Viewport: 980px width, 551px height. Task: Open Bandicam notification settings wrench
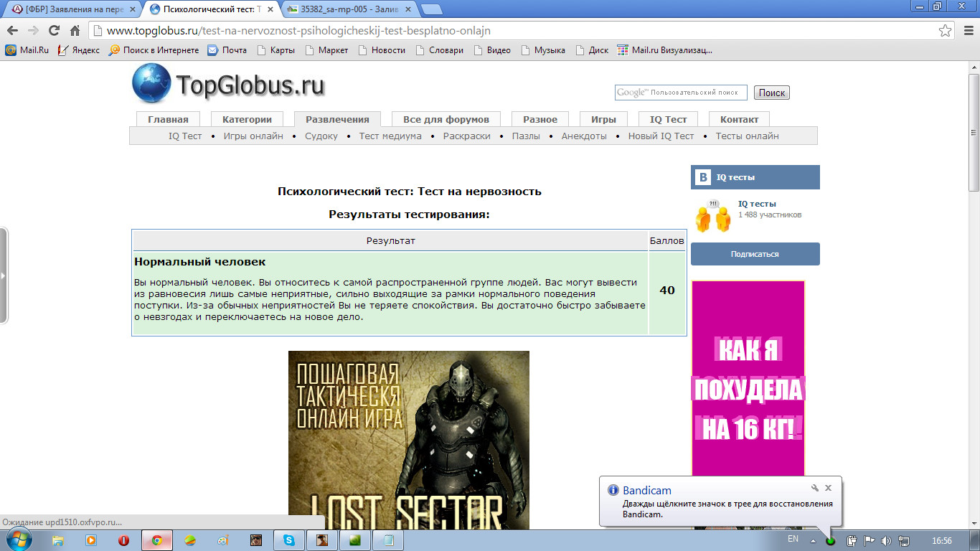tap(815, 488)
